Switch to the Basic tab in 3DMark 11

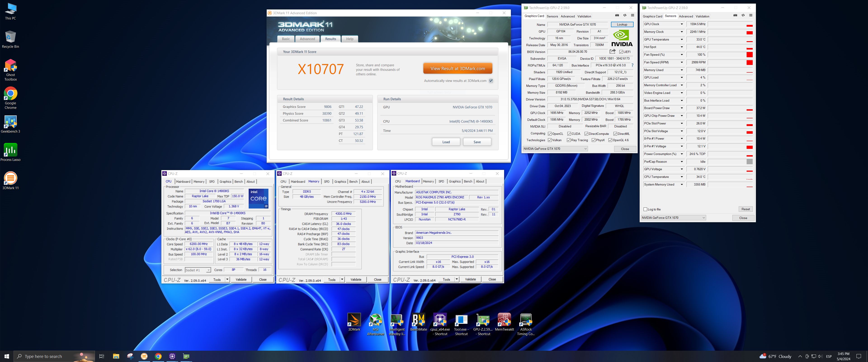click(286, 39)
